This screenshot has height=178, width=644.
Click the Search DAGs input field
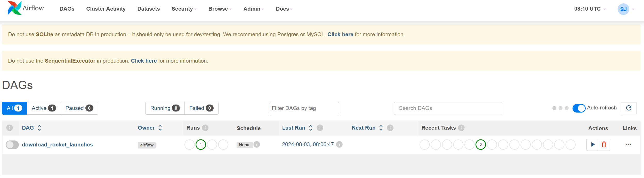coord(448,108)
